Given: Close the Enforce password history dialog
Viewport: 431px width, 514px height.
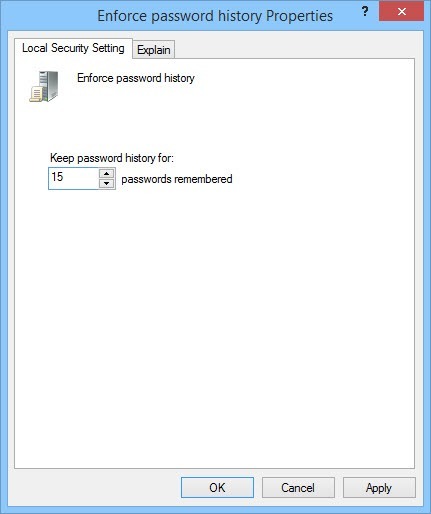Looking at the screenshot, I should (x=401, y=12).
